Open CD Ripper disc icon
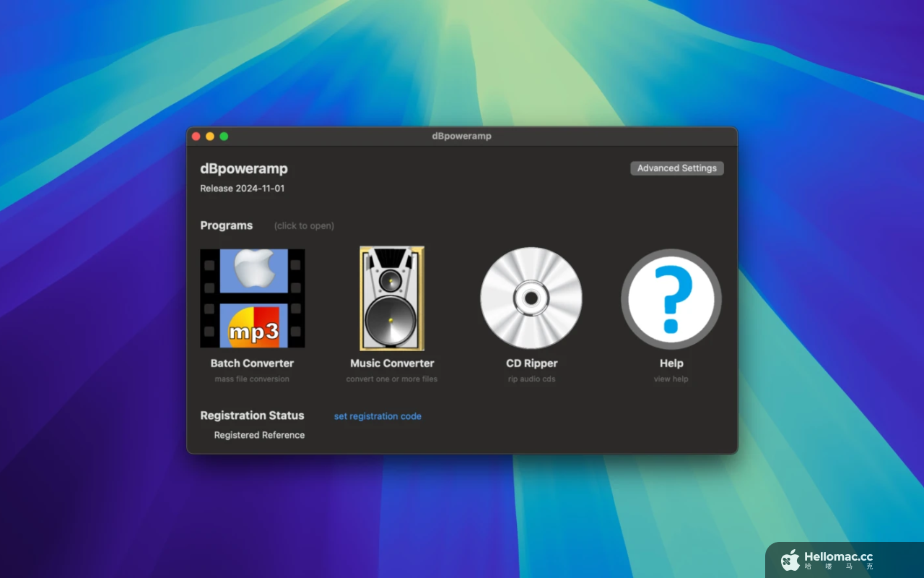Screen dimensions: 924x578 click(x=531, y=298)
